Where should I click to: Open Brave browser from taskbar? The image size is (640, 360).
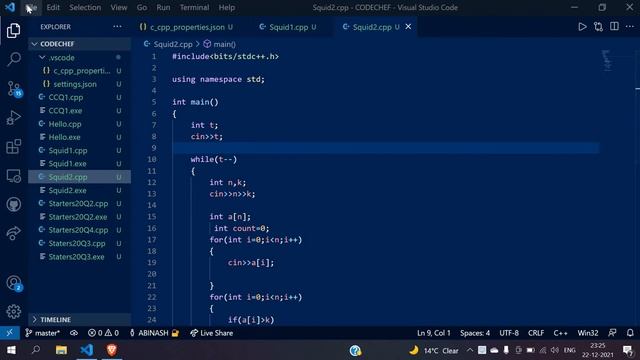[x=111, y=350]
